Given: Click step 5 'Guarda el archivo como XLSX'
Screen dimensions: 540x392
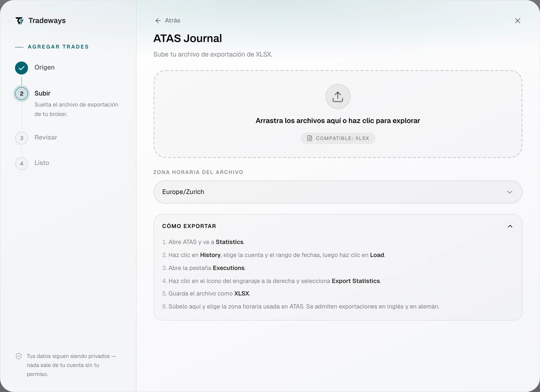Looking at the screenshot, I should click(x=206, y=293).
